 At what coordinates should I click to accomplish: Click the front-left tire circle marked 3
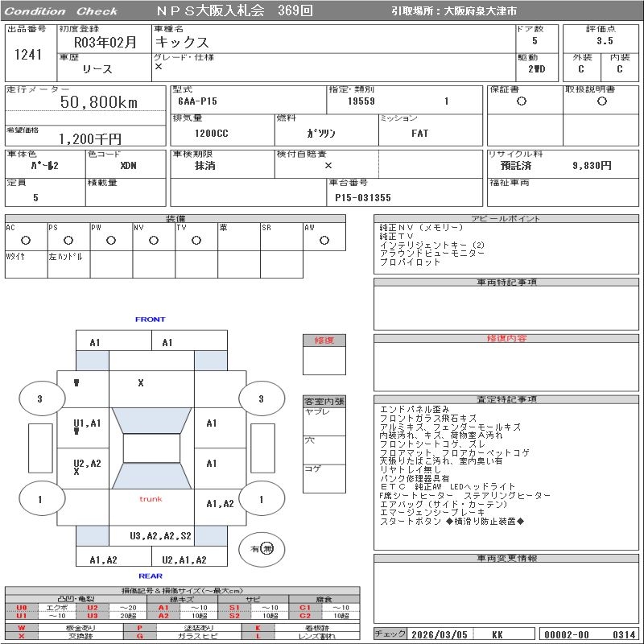[x=39, y=398]
